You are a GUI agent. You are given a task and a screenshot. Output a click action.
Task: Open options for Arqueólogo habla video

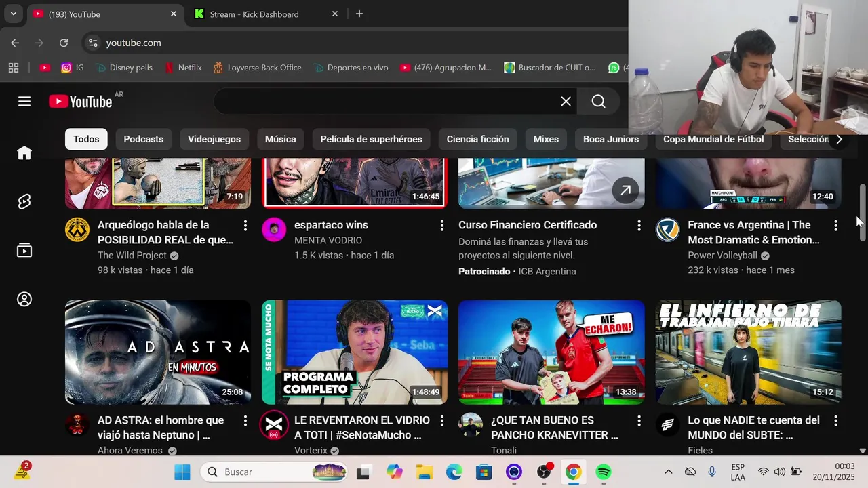pyautogui.click(x=245, y=226)
